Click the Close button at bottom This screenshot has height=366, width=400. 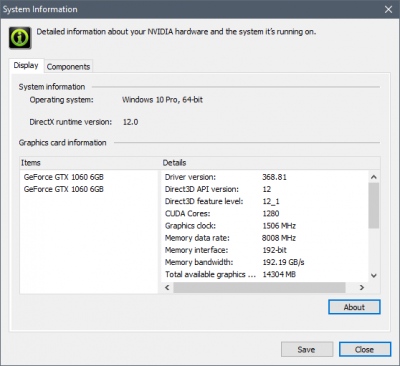click(x=365, y=349)
